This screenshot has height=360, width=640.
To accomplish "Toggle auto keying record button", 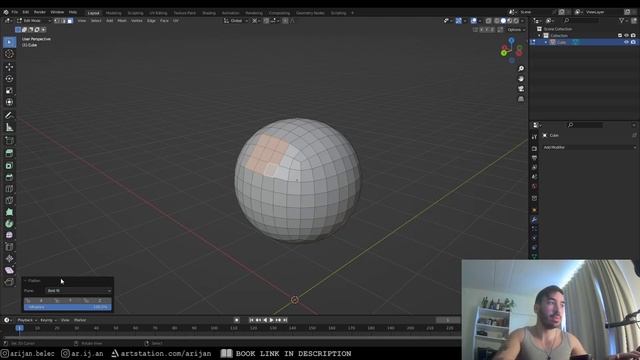I will click(237, 320).
